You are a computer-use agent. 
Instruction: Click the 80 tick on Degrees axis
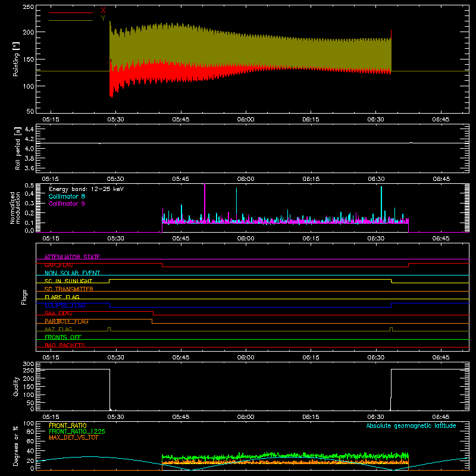coord(30,431)
